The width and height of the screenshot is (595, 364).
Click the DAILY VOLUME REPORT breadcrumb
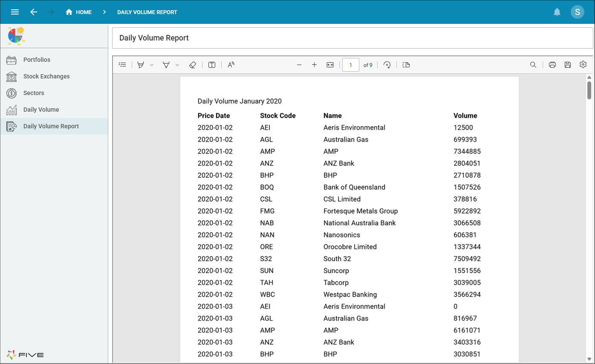point(147,12)
